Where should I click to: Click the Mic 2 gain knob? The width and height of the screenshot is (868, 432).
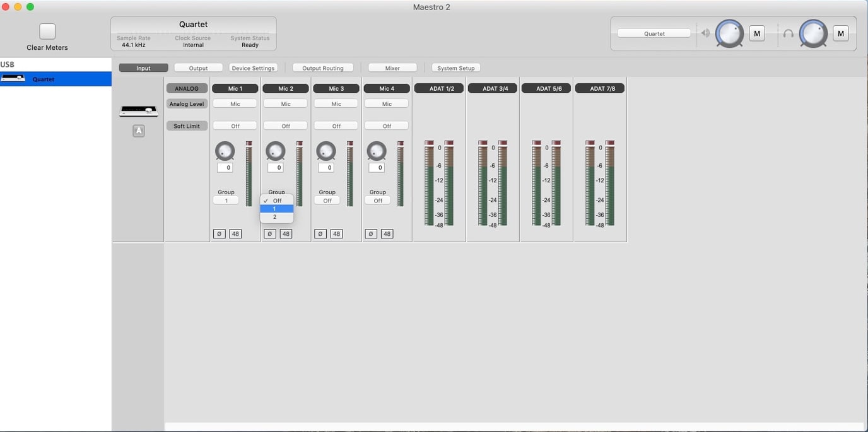(x=275, y=151)
